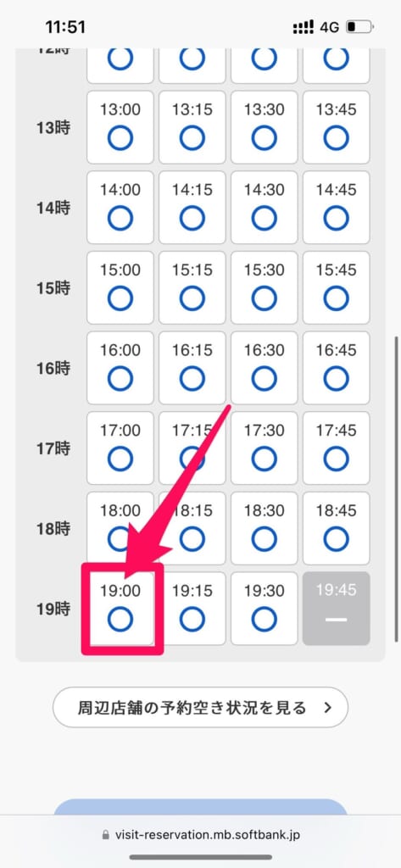Tap chevron on nearby stores button
401x868 pixels.
pos(327,708)
